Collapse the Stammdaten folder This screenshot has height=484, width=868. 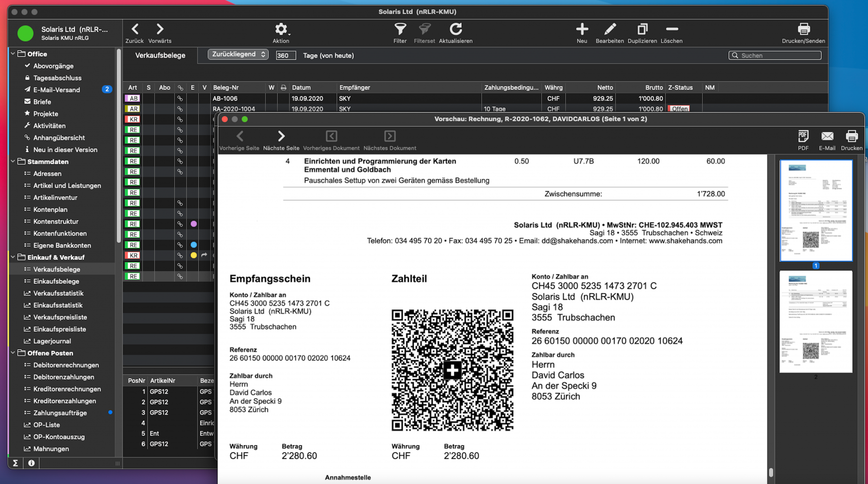[x=13, y=162]
